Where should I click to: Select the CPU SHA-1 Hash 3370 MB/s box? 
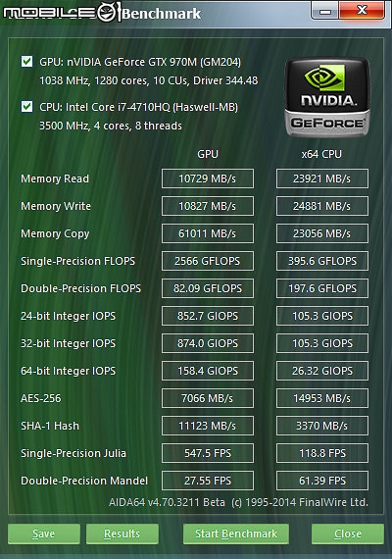coord(322,426)
